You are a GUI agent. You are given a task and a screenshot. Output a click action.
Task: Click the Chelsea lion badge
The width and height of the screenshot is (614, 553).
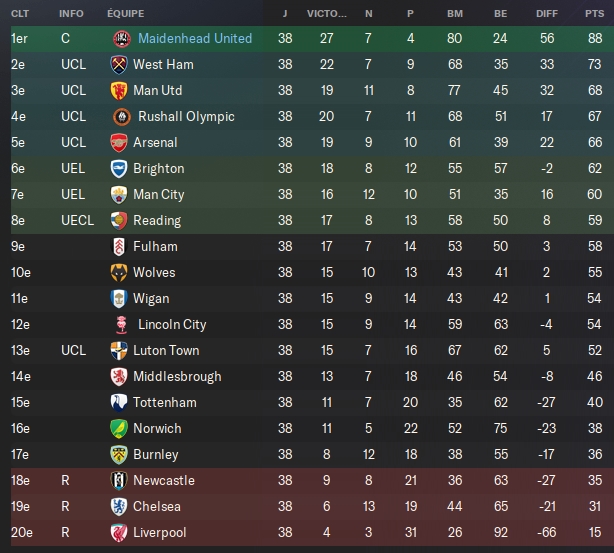pyautogui.click(x=119, y=507)
